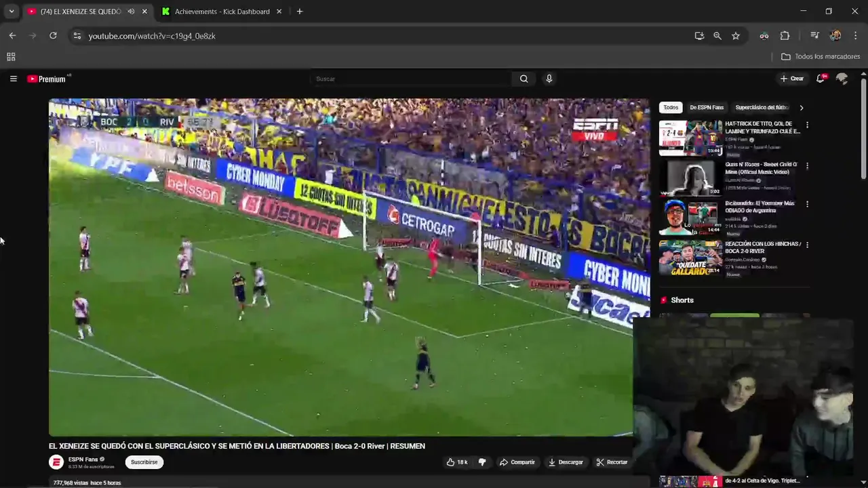Select the De ESPN Fans chip
868x488 pixels.
pyautogui.click(x=707, y=107)
